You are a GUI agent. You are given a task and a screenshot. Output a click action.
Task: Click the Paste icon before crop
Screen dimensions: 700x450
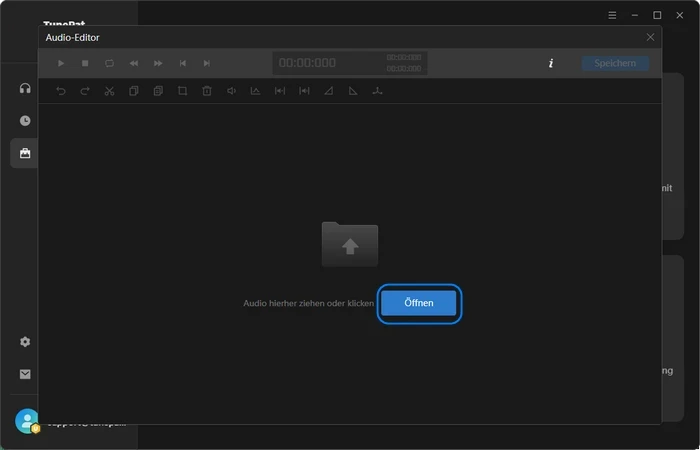coord(158,91)
